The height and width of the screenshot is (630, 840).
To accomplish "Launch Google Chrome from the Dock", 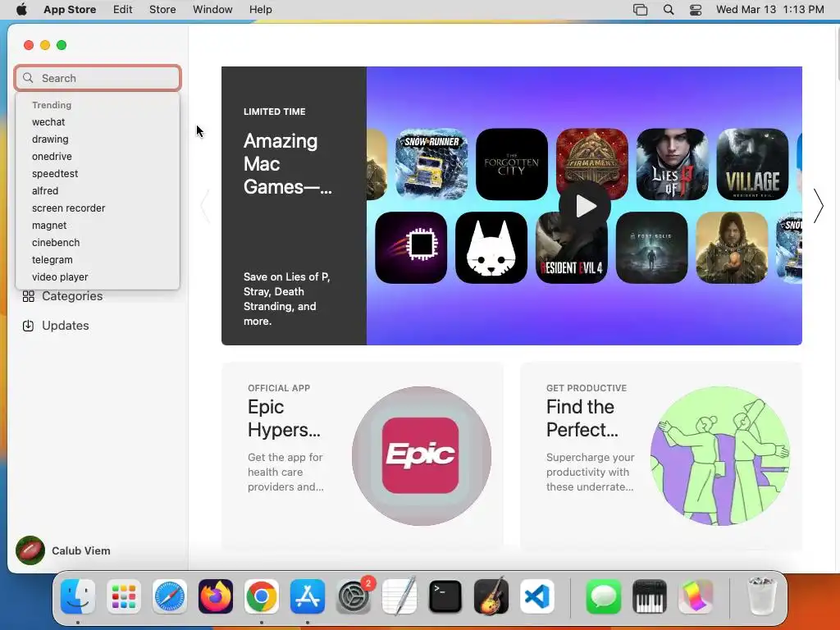I will click(262, 596).
